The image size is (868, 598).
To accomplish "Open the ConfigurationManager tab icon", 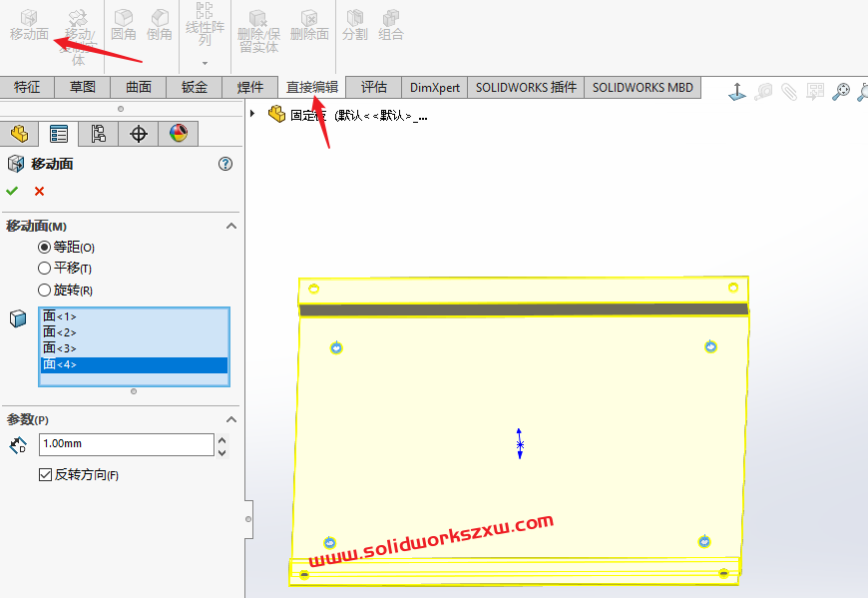I will (x=98, y=134).
